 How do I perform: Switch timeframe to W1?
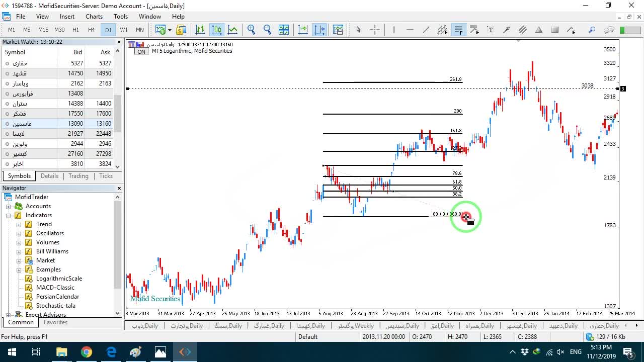tap(124, 30)
